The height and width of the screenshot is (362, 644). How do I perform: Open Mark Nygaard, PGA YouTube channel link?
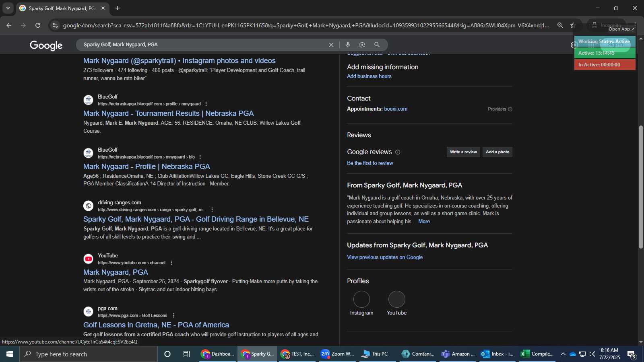pos(116,272)
